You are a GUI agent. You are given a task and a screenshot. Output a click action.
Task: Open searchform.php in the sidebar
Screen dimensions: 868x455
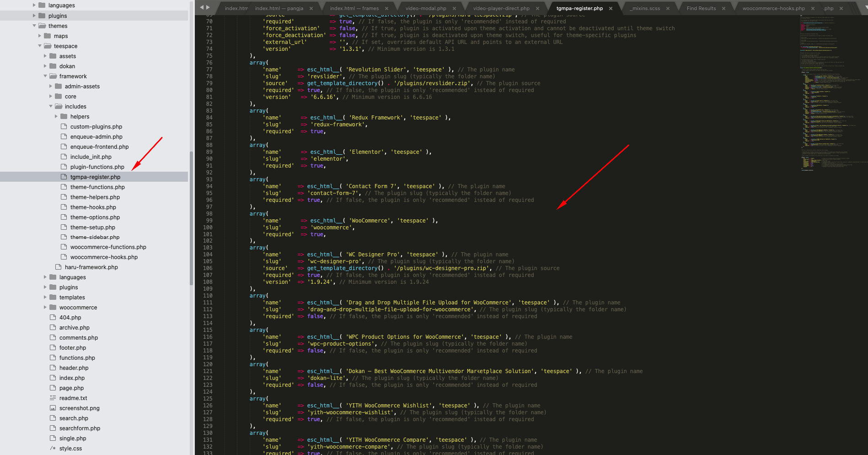click(x=80, y=428)
